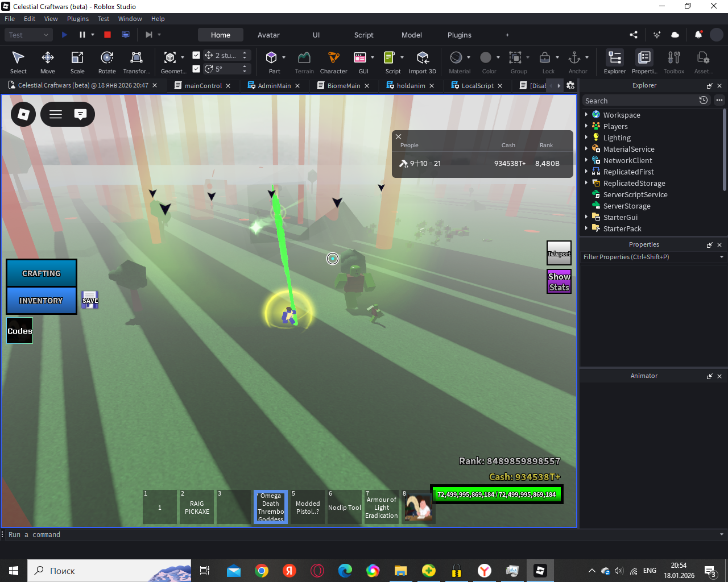Click the Group tool
Viewport: 728px width, 582px height.
tap(515, 58)
